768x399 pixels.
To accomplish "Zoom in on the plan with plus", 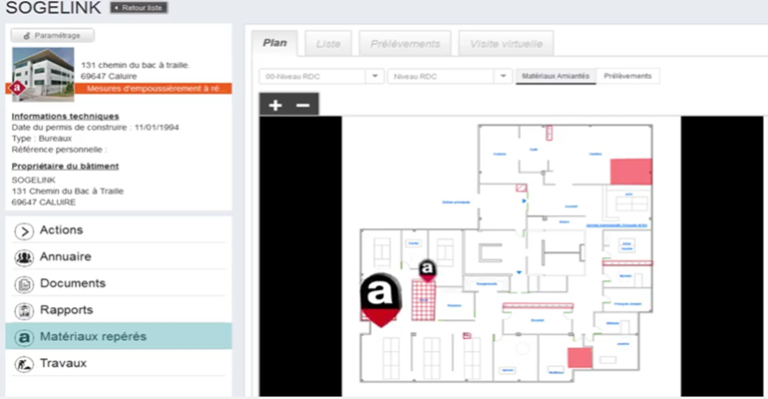I will pos(275,105).
